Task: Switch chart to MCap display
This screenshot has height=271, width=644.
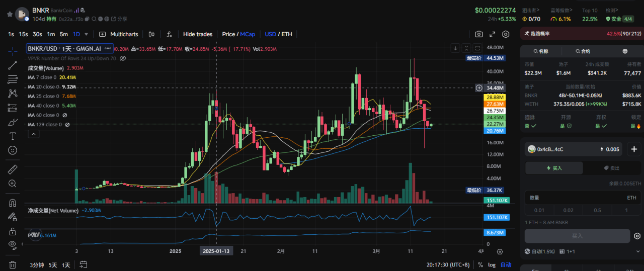Action: (x=248, y=34)
